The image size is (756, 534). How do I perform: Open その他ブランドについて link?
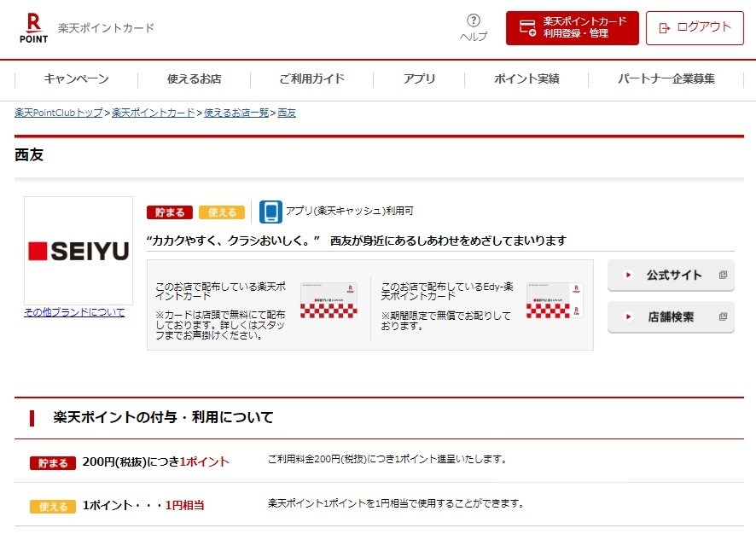[x=74, y=312]
